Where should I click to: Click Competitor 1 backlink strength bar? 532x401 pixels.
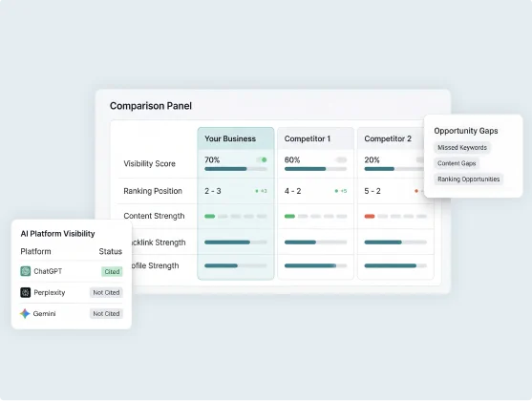(x=315, y=243)
